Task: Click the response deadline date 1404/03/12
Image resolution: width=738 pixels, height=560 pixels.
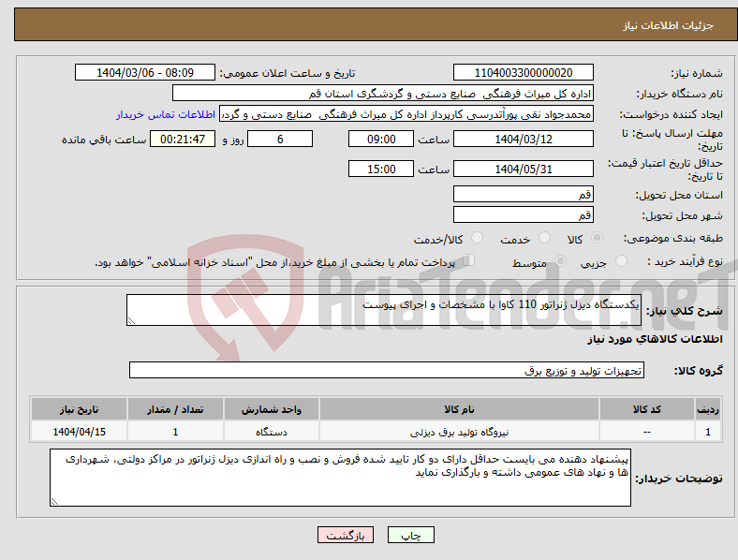Action: (x=523, y=139)
